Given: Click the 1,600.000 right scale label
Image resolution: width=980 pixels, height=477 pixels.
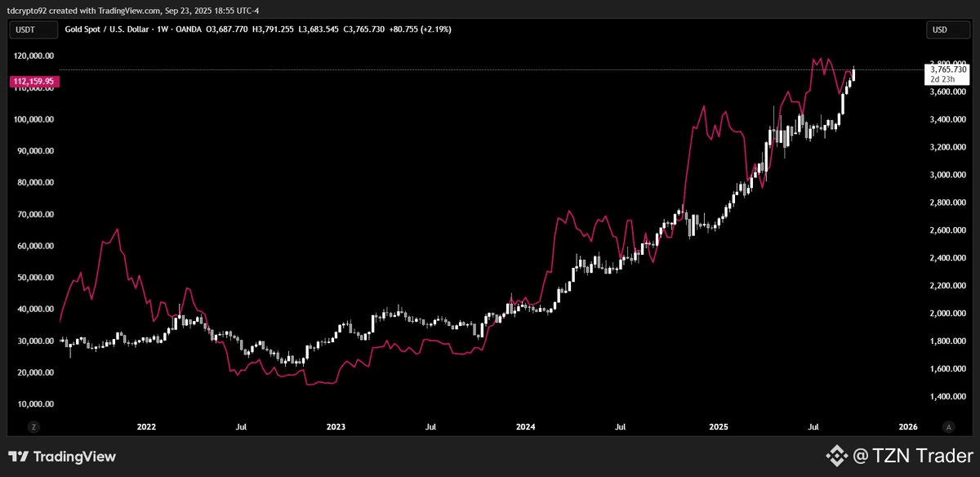Looking at the screenshot, I should click(x=948, y=369).
